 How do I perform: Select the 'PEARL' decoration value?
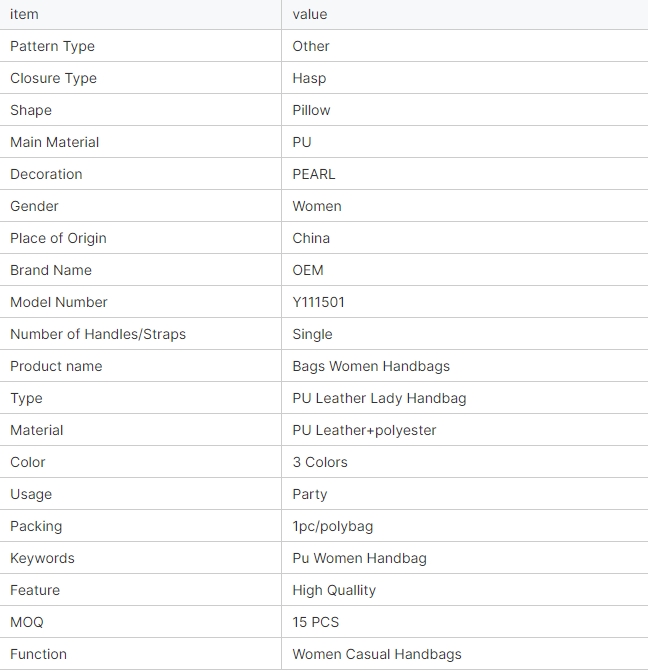[314, 174]
